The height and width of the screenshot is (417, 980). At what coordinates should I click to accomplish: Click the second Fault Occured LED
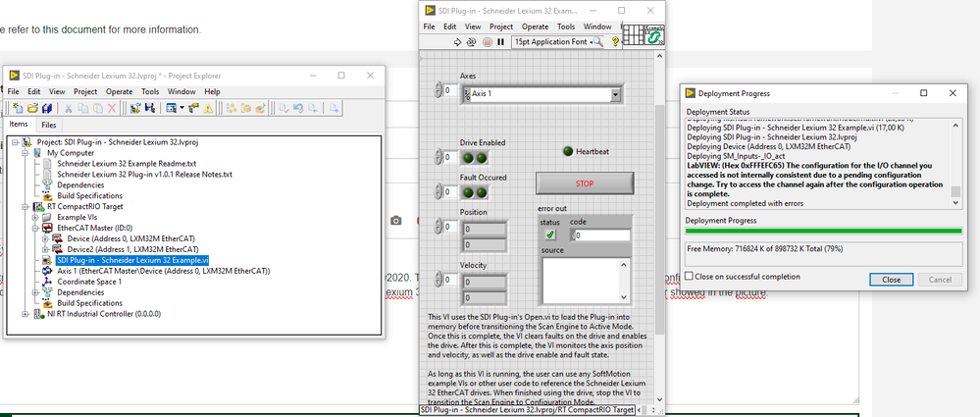click(481, 192)
